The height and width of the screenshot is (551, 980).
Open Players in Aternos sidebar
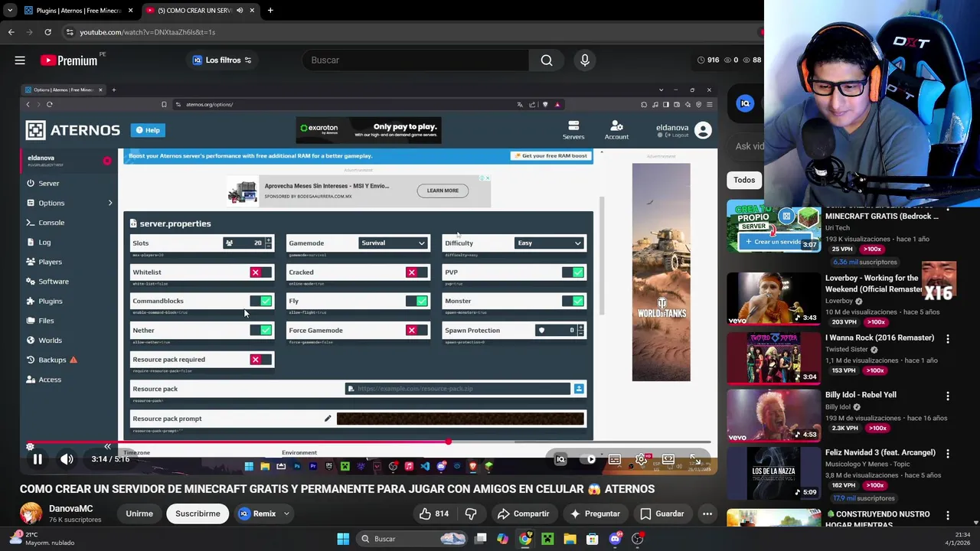tap(50, 262)
